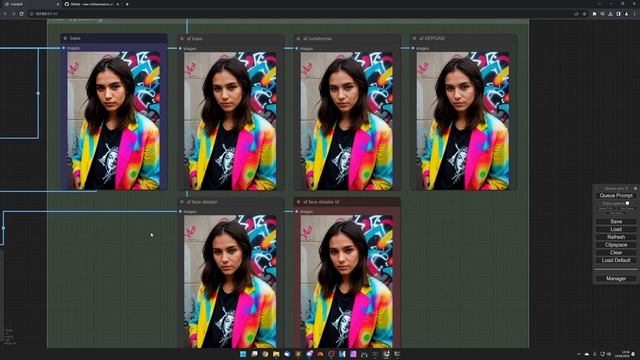Collapse the 'af codeformer' node via its title dot
The image size is (640, 360).
tap(298, 38)
